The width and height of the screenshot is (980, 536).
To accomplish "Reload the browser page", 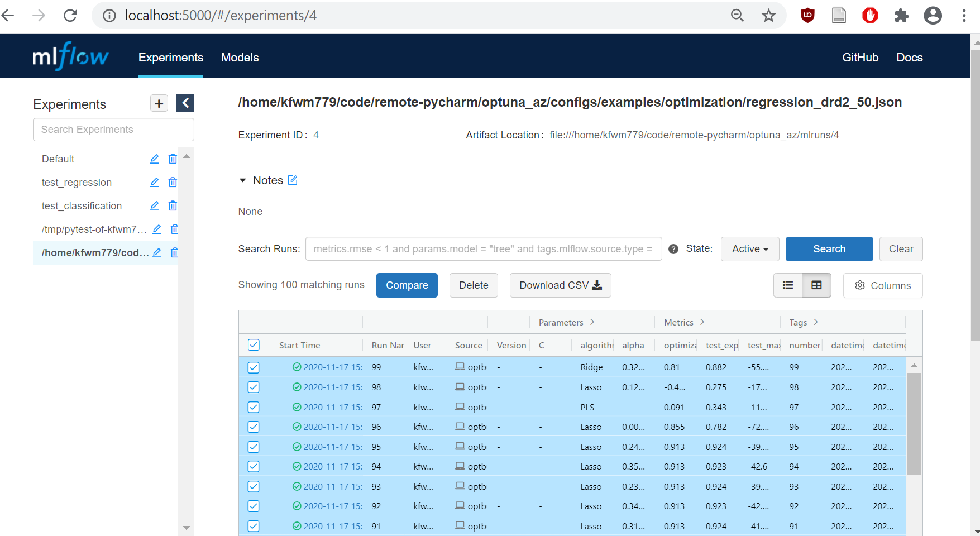I will click(x=70, y=16).
